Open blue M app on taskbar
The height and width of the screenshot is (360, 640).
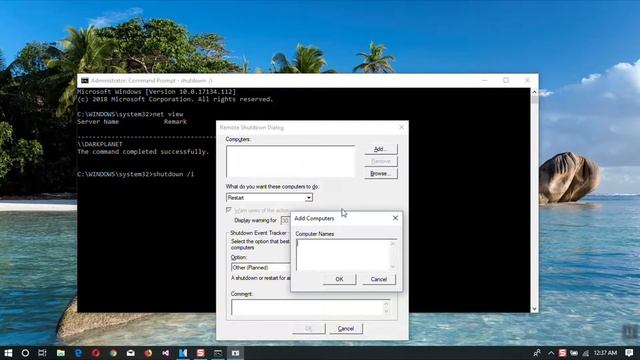pyautogui.click(x=183, y=353)
